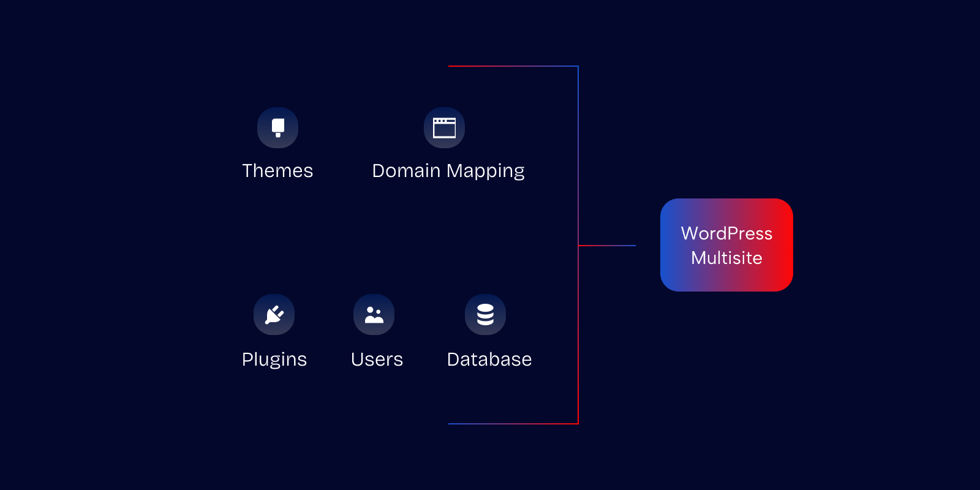Viewport: 980px width, 490px height.
Task: Click the Themes paint brush icon
Action: 277,127
